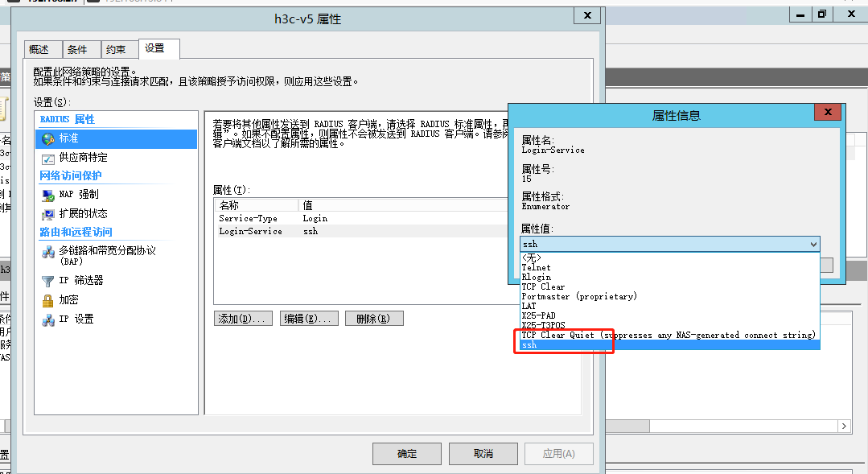The height and width of the screenshot is (474, 868).
Task: Expand the 属性值 dropdown arrow
Action: click(813, 244)
